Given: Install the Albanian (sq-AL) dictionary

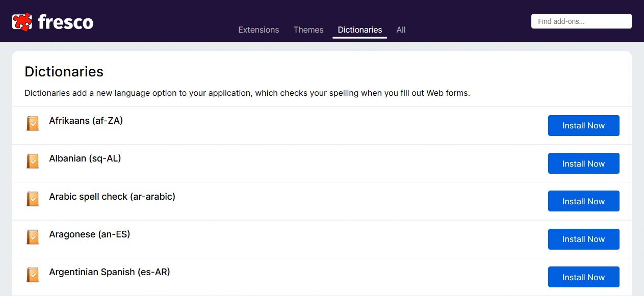Looking at the screenshot, I should click(x=583, y=164).
